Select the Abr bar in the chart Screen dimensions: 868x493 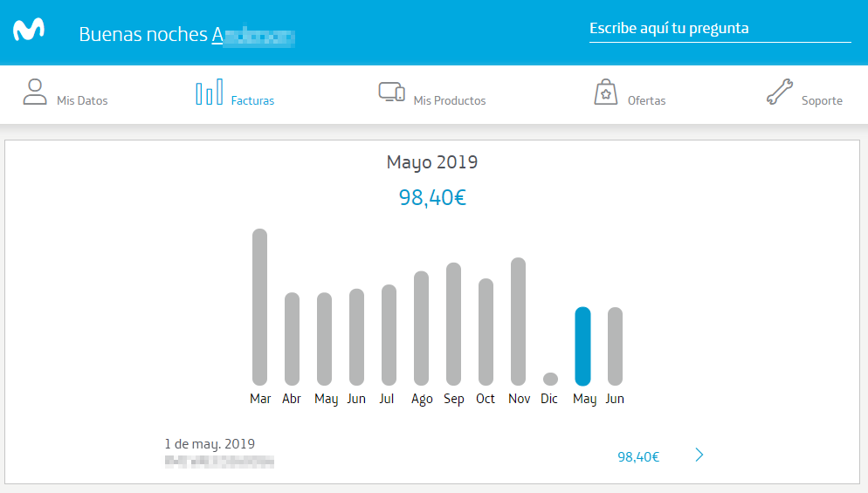tap(292, 339)
